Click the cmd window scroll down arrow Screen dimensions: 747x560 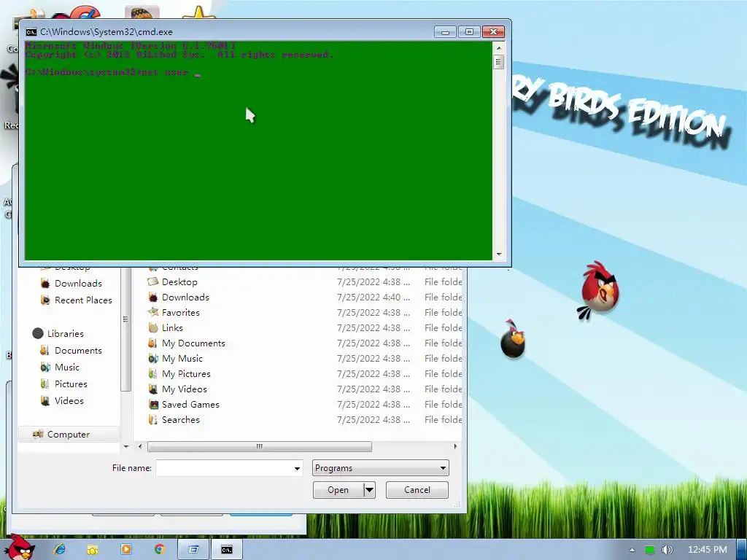pos(499,254)
